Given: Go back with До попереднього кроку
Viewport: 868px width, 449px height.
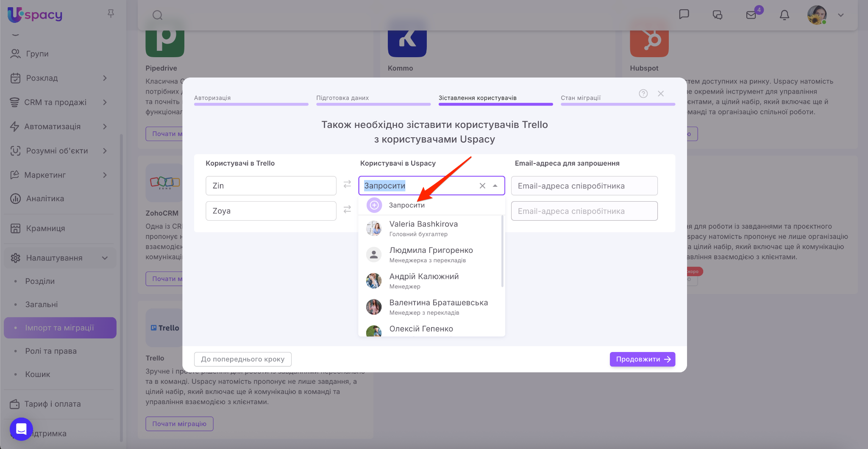Looking at the screenshot, I should click(x=242, y=359).
